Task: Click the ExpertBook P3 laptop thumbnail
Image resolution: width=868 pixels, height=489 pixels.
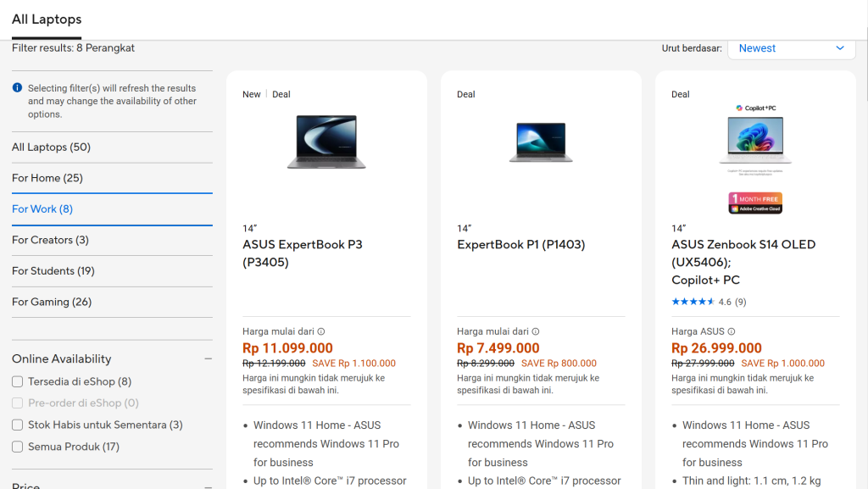Action: click(326, 142)
